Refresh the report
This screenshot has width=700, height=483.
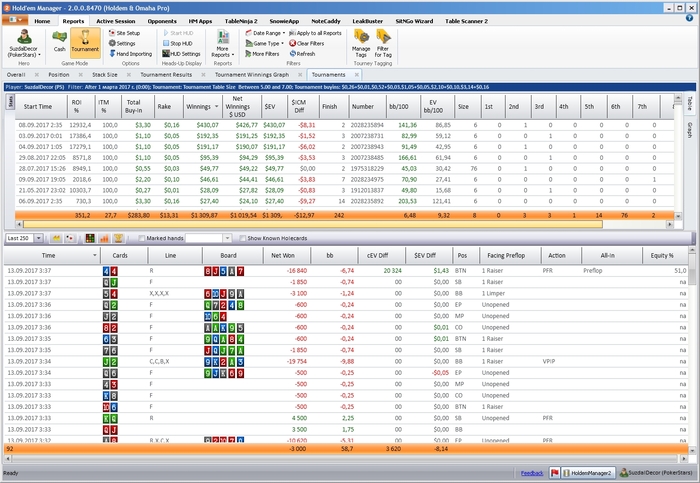pyautogui.click(x=302, y=54)
